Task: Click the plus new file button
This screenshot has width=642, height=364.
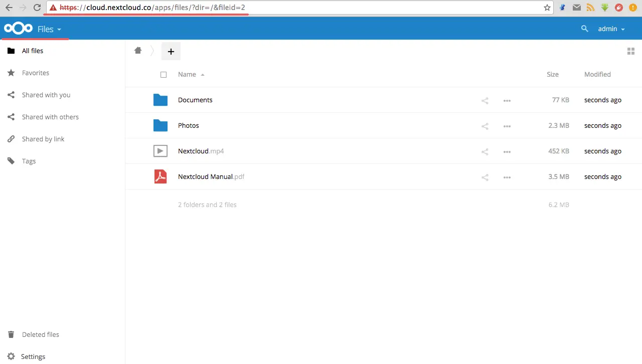Action: [x=171, y=51]
